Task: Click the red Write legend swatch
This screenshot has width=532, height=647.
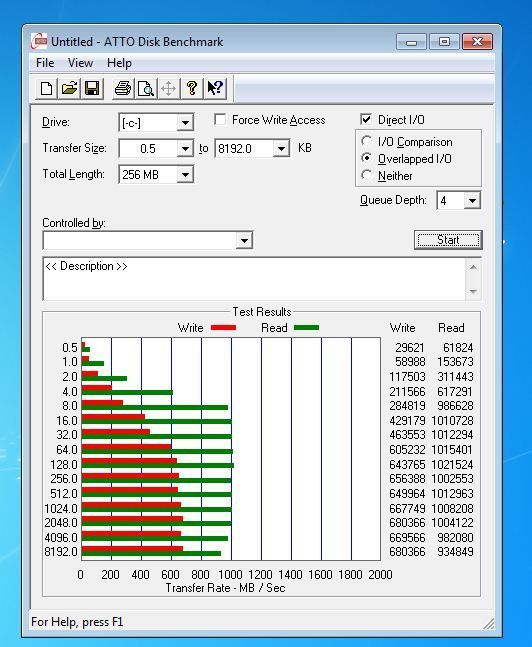Action: (x=223, y=328)
